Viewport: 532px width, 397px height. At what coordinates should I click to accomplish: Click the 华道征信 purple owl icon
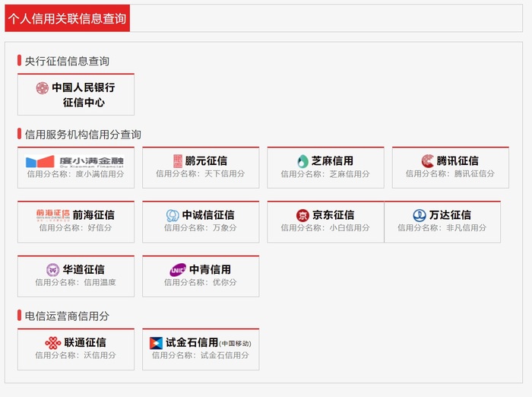coord(52,270)
